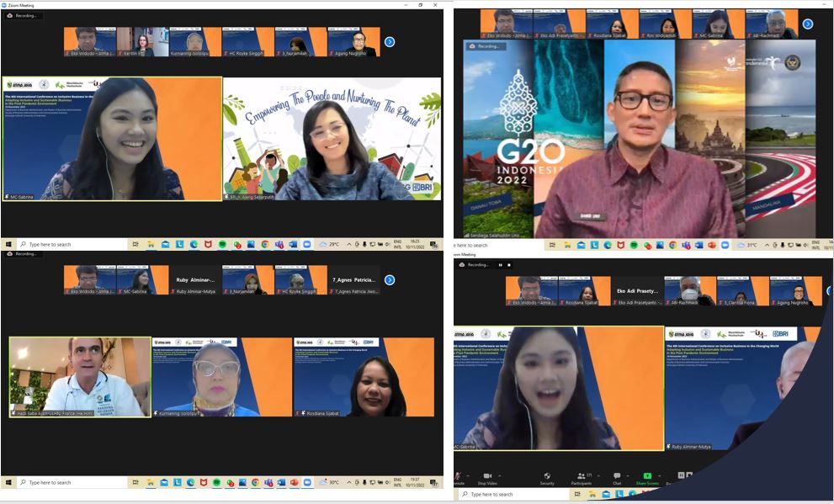Click the search box in the 29°C taskbar
The image size is (834, 504).
72,245
